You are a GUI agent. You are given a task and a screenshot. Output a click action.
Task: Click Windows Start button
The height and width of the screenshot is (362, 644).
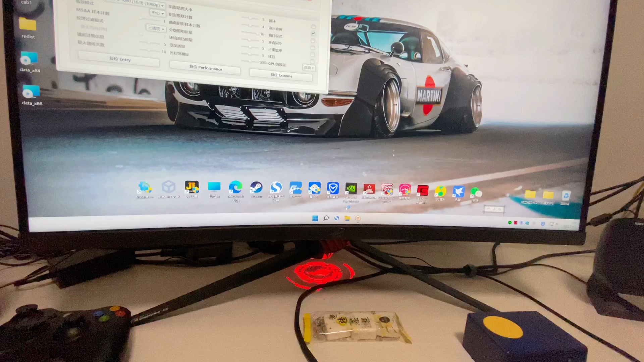coord(315,218)
